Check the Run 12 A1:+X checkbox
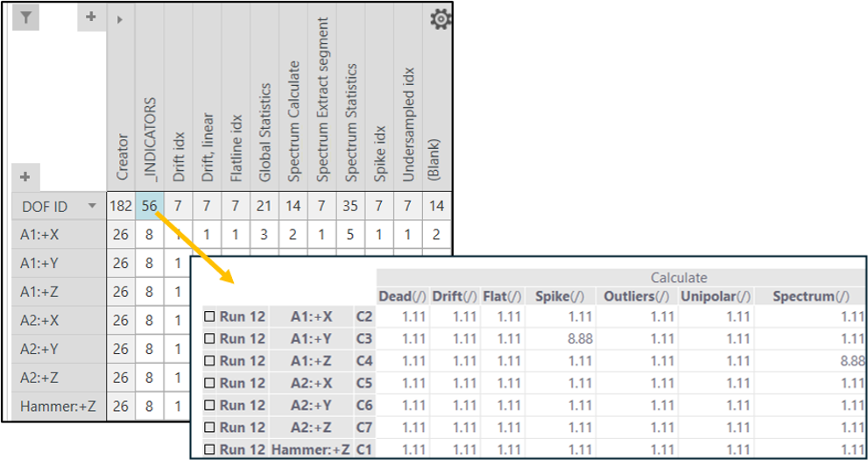Screen dimensions: 868x460 (x=209, y=316)
